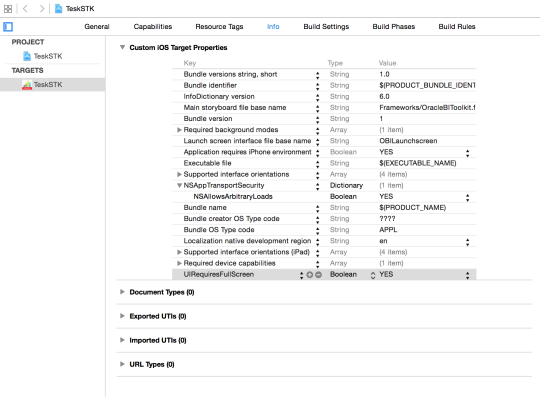Expand Required background modes array
Image resolution: width=540 pixels, height=397 pixels.
point(179,130)
